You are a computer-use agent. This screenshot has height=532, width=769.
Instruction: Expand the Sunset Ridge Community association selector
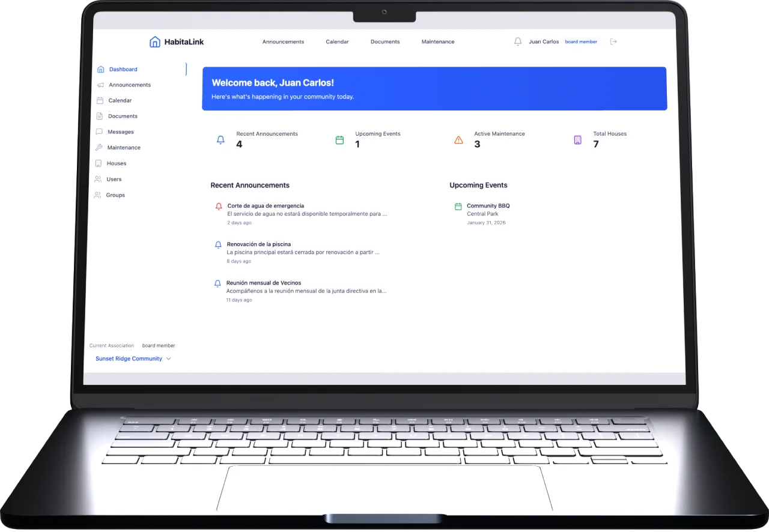(133, 359)
